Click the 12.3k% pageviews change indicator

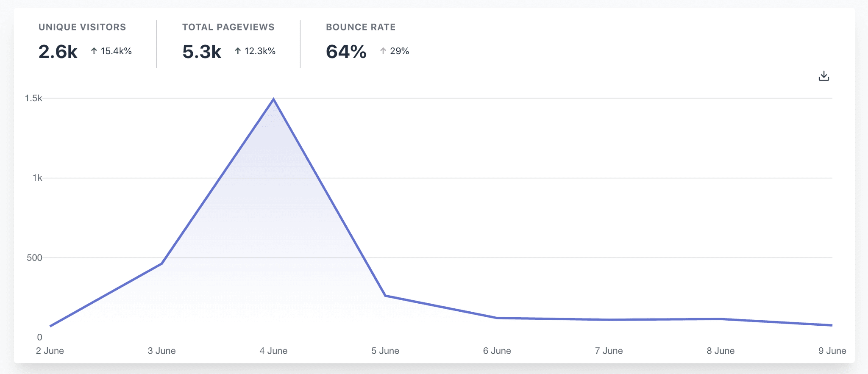click(x=255, y=51)
